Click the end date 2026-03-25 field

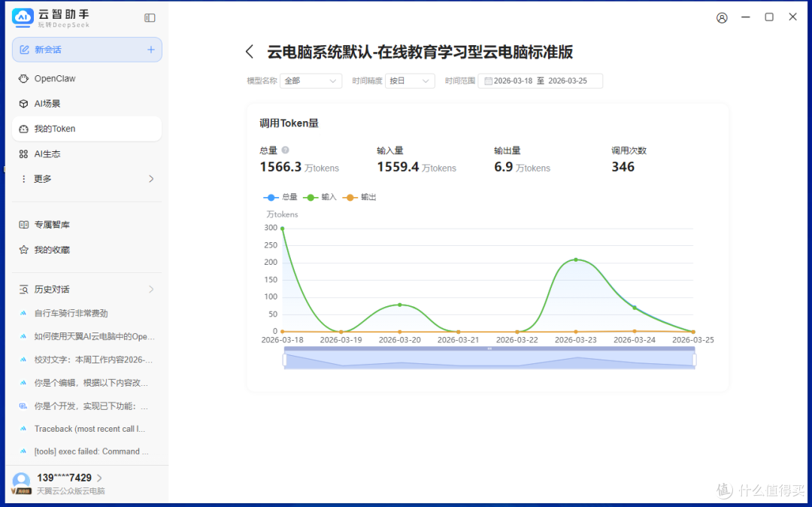click(x=568, y=81)
